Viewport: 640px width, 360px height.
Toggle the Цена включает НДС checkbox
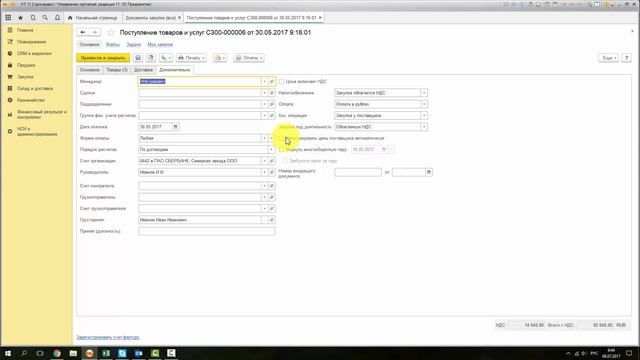tap(282, 82)
